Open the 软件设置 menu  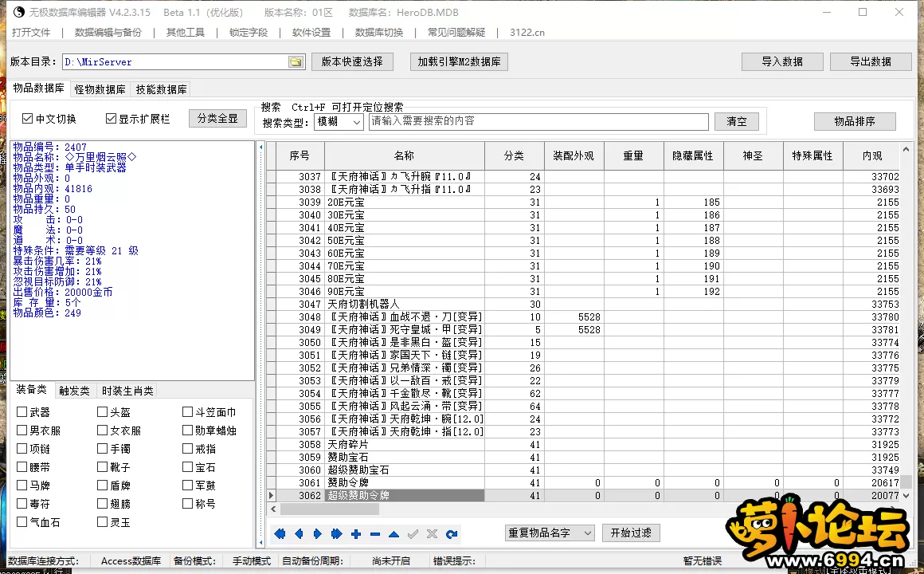311,33
